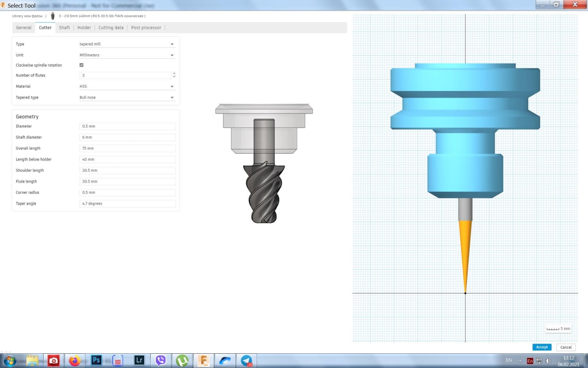
Task: Click the tapered mill illustration image
Action: [264, 164]
